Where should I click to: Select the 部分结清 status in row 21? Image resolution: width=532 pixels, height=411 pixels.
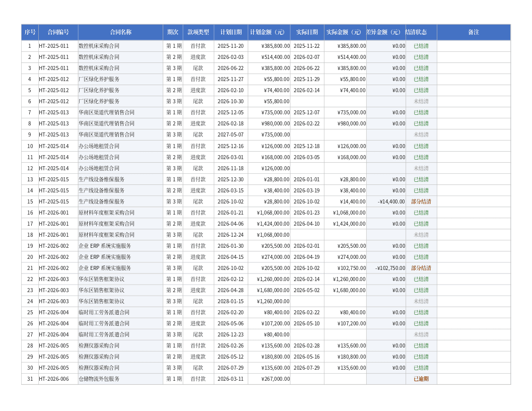point(421,268)
